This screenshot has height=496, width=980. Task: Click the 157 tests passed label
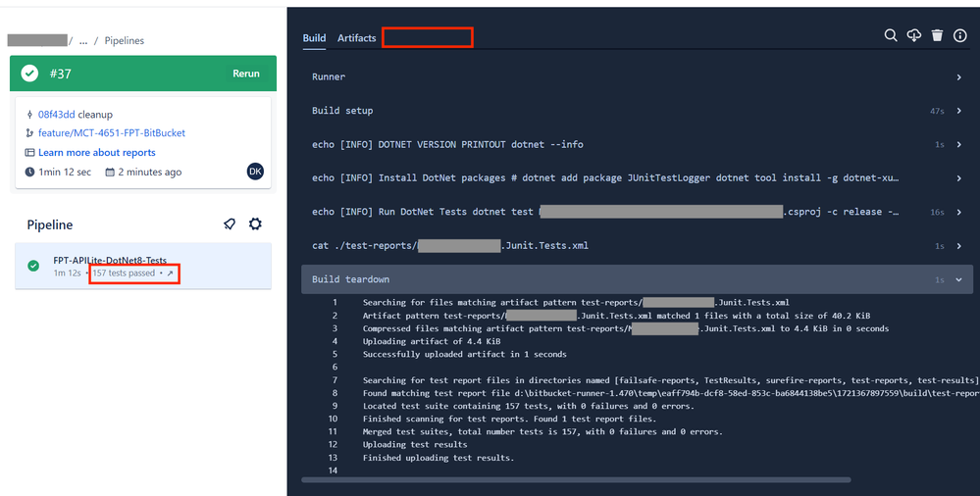124,273
